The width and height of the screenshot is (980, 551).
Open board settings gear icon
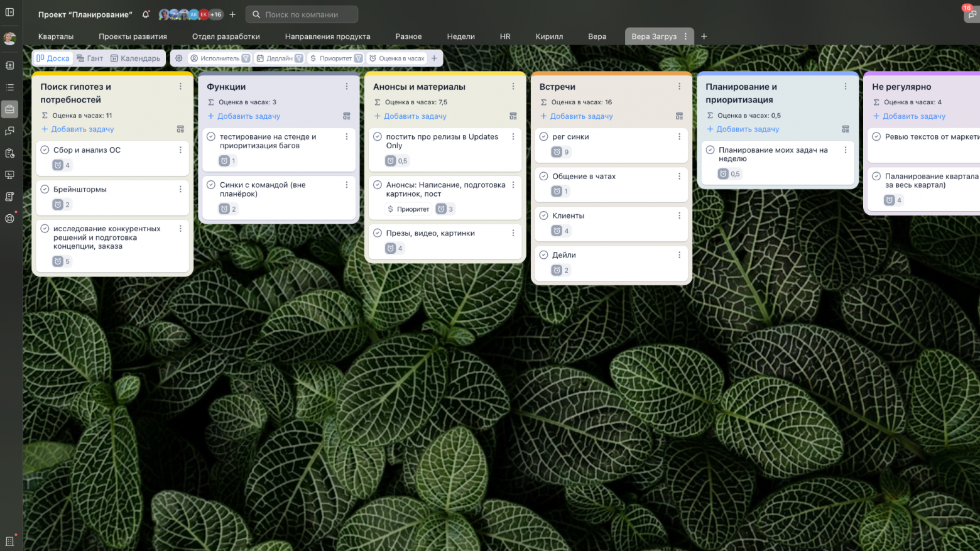pos(179,58)
